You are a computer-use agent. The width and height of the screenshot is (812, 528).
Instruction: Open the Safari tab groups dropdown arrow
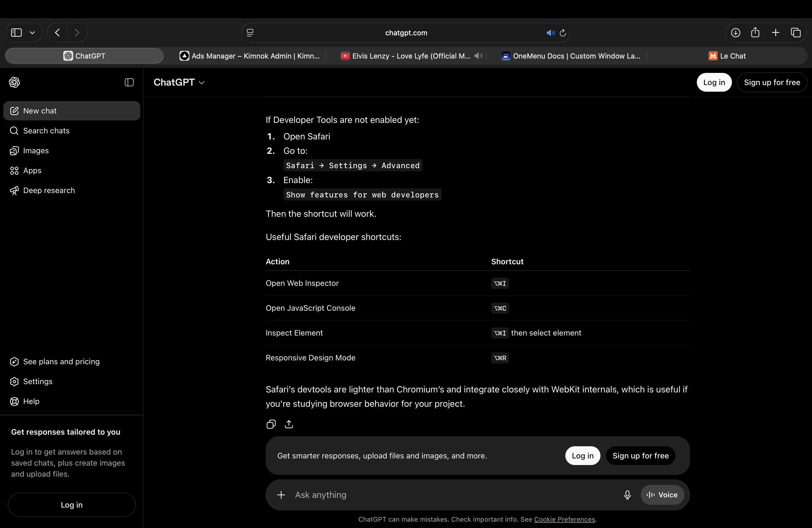(32, 33)
